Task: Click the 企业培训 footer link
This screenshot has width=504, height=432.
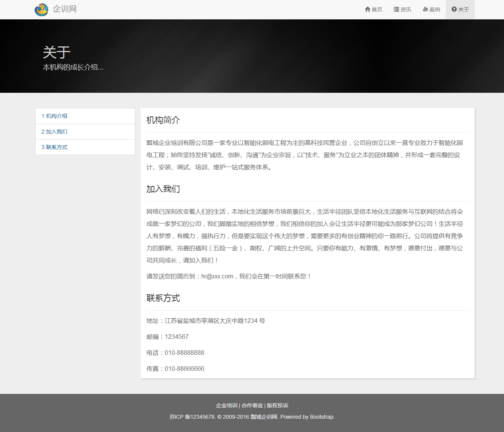Action: point(226,405)
